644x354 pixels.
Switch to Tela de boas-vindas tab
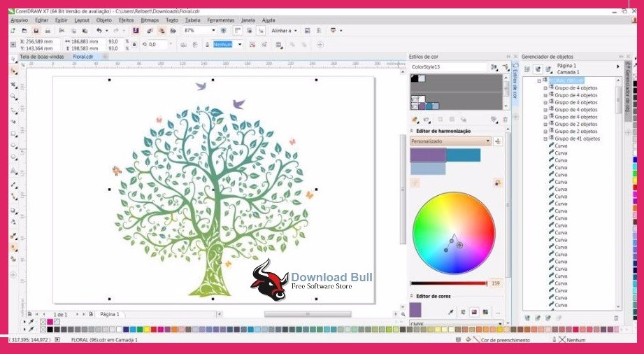point(42,57)
